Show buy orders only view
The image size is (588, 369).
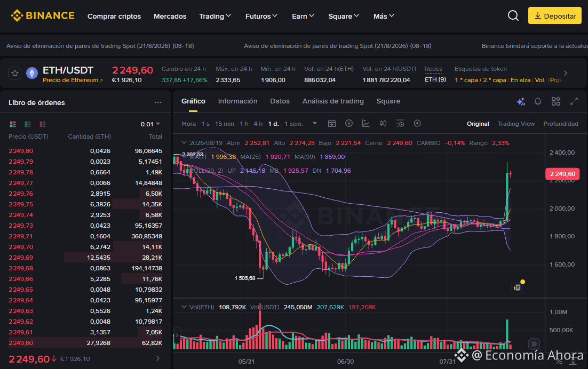click(28, 124)
